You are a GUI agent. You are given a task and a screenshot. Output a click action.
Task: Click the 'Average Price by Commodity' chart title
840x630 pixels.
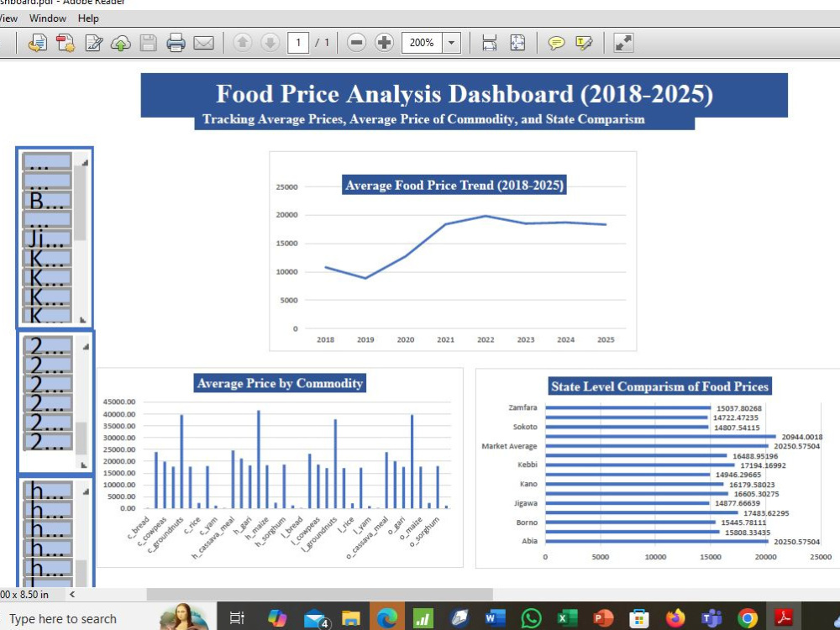pos(280,383)
